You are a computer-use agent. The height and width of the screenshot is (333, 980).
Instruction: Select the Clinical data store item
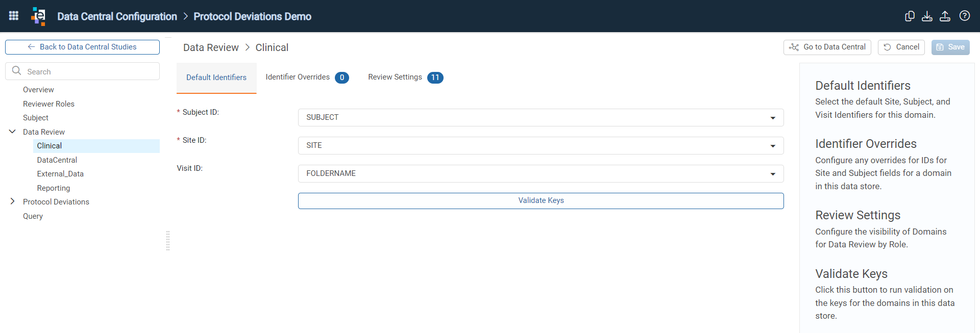coord(96,146)
